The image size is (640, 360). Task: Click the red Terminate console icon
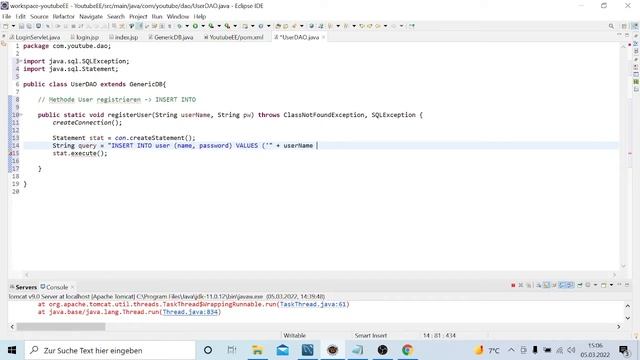pos(513,285)
